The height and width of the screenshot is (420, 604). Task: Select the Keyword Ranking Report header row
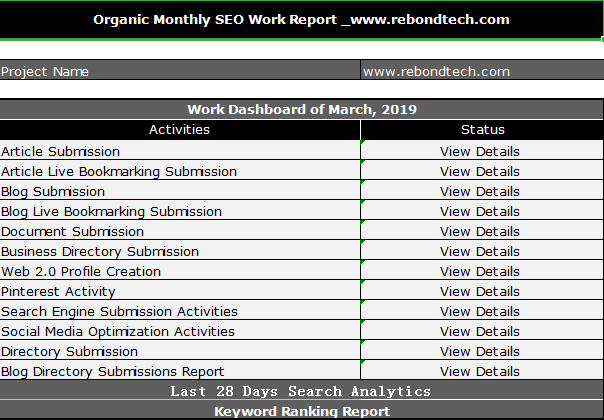coord(301,411)
